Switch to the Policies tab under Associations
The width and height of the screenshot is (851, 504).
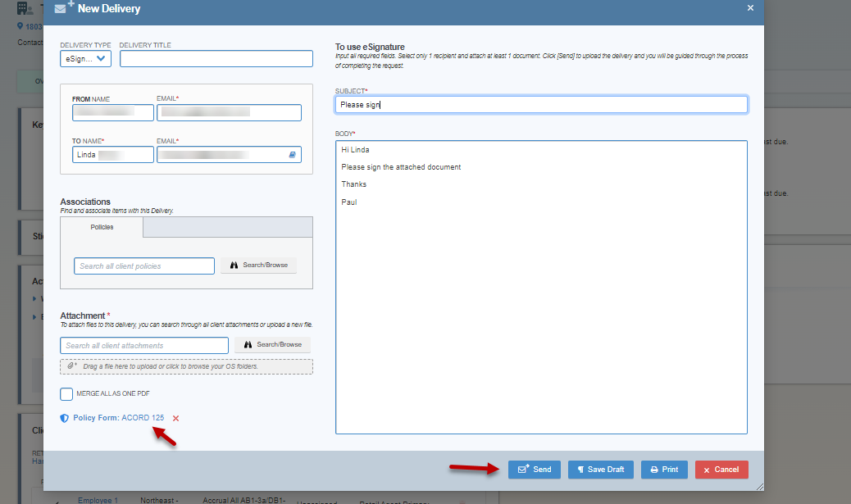point(102,229)
